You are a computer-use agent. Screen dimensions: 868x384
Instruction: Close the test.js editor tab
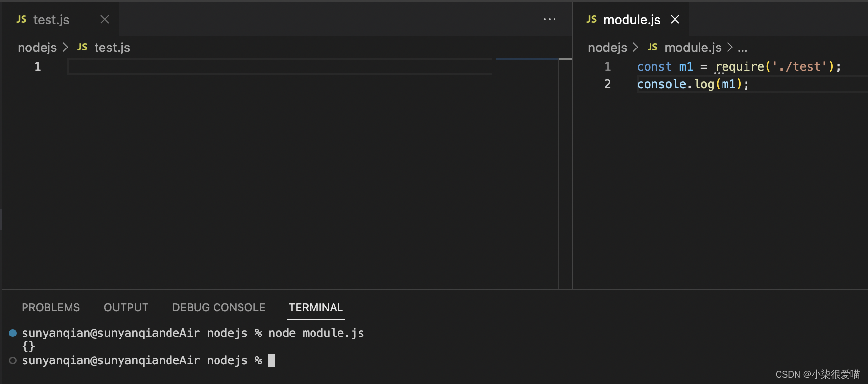[x=104, y=19]
